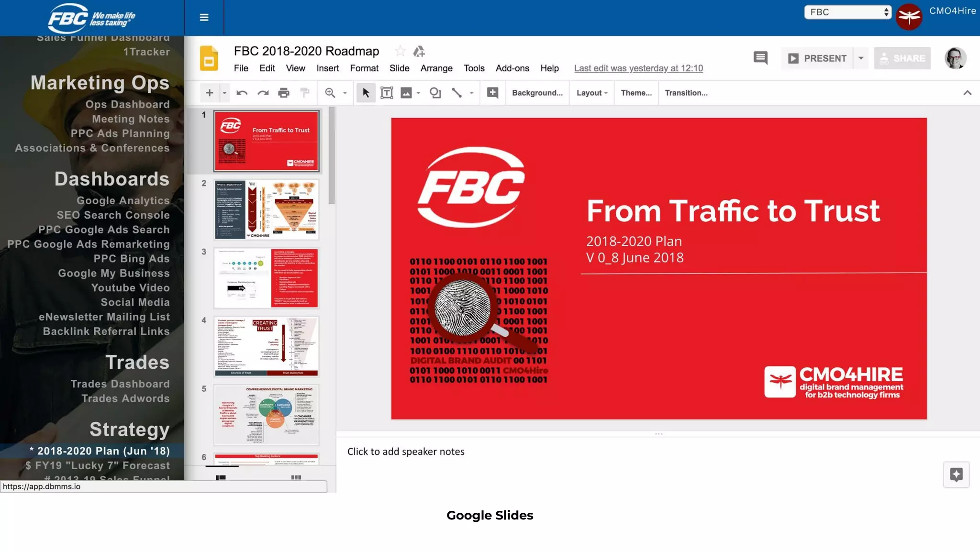Expand the image dropdown arrow
This screenshot has height=551, width=980.
pos(418,93)
